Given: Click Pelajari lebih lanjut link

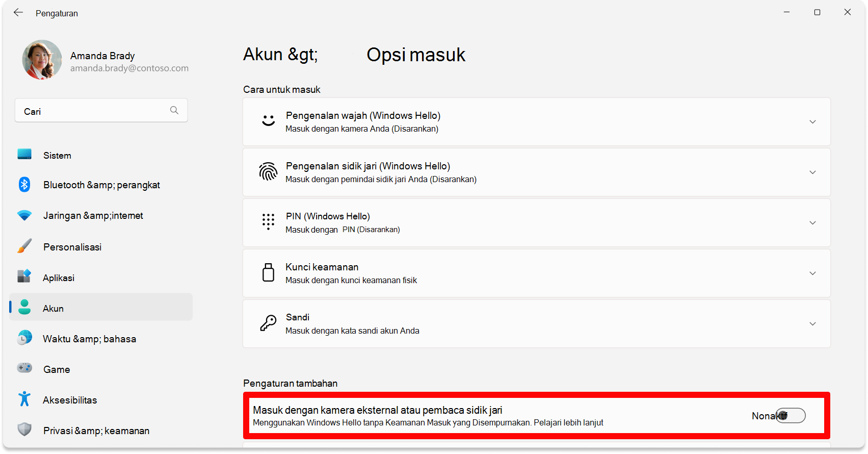Looking at the screenshot, I should [568, 422].
